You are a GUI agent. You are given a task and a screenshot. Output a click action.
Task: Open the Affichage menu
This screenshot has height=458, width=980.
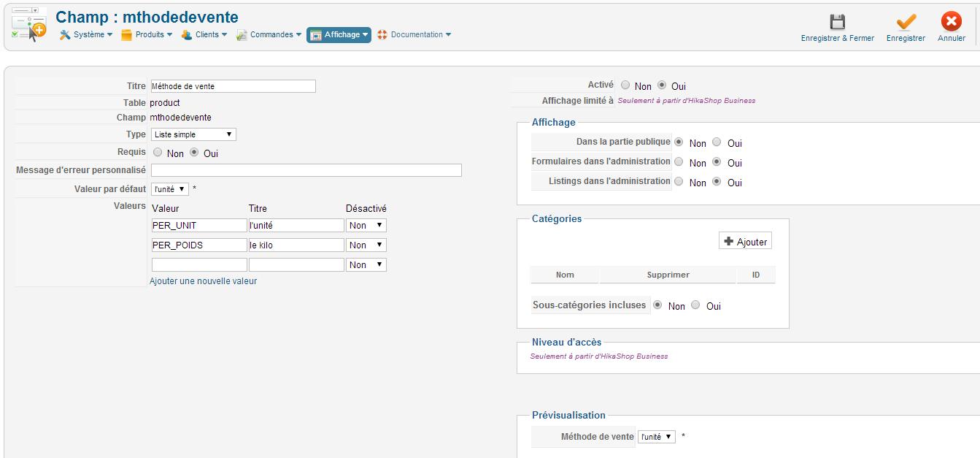[339, 35]
